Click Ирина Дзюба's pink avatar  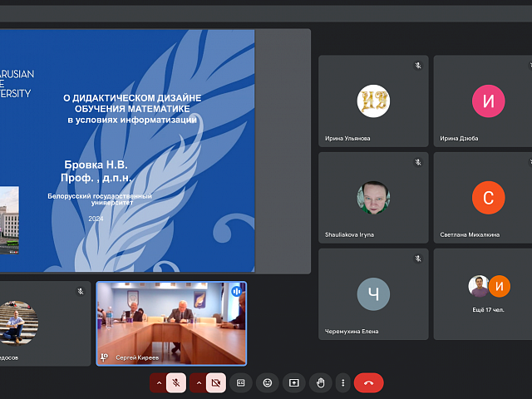(x=488, y=101)
